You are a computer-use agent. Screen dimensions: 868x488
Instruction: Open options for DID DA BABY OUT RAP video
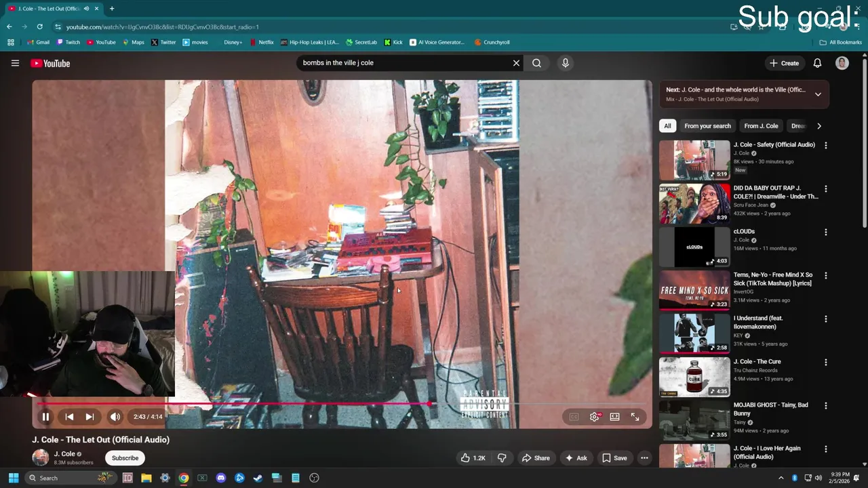coord(825,188)
